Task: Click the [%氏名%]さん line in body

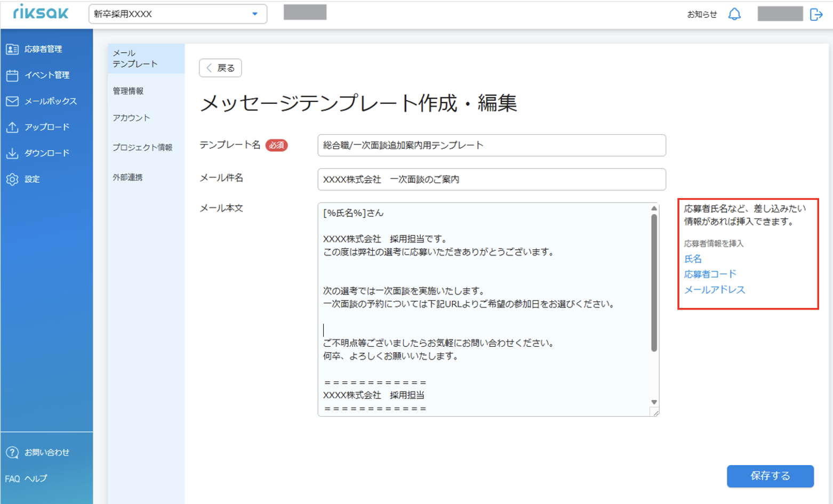Action: point(353,213)
